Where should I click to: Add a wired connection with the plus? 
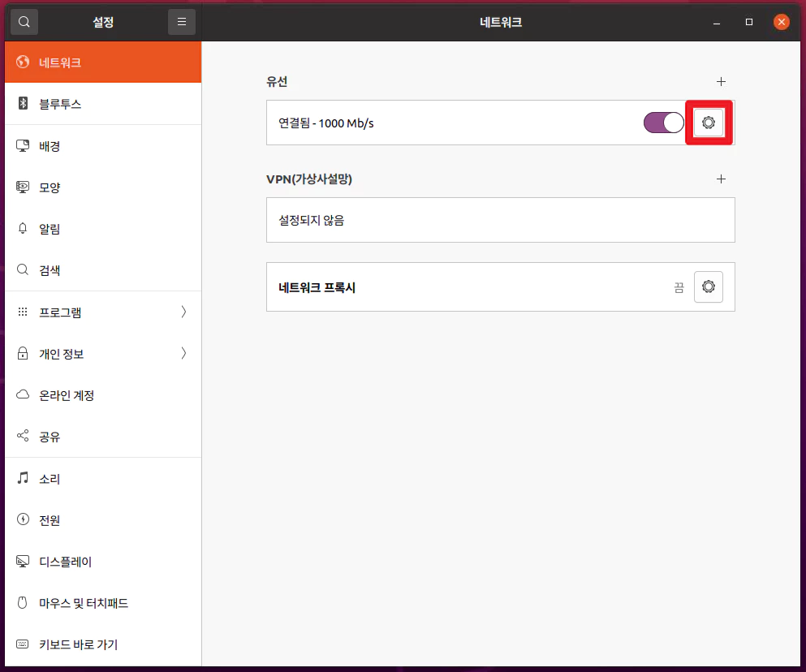722,82
